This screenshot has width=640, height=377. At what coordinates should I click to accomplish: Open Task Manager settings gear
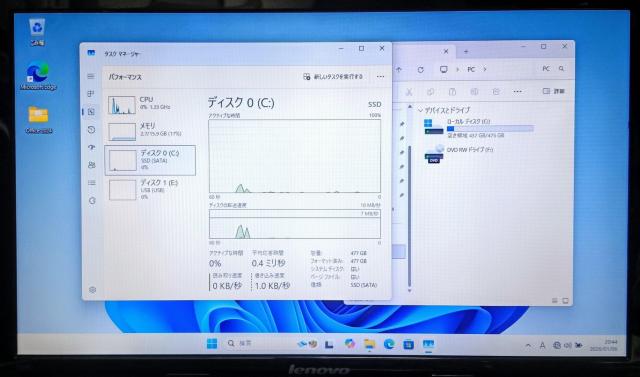[93, 290]
